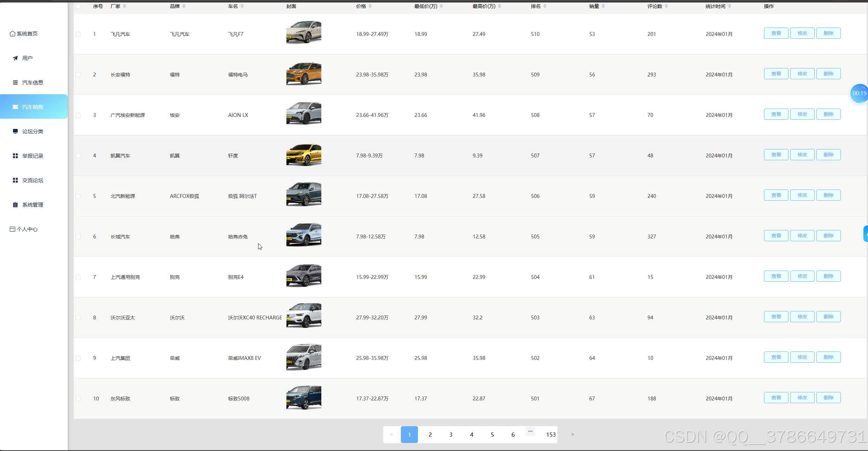Check the row for 沃尔沃XC40 RECHARGE
The image size is (868, 451).
coord(78,318)
